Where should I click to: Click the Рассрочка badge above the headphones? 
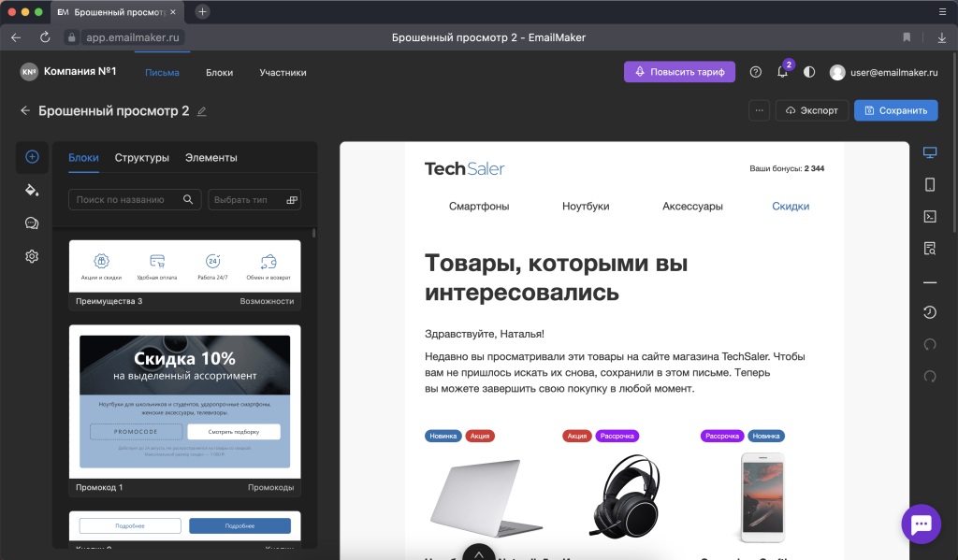click(x=617, y=436)
